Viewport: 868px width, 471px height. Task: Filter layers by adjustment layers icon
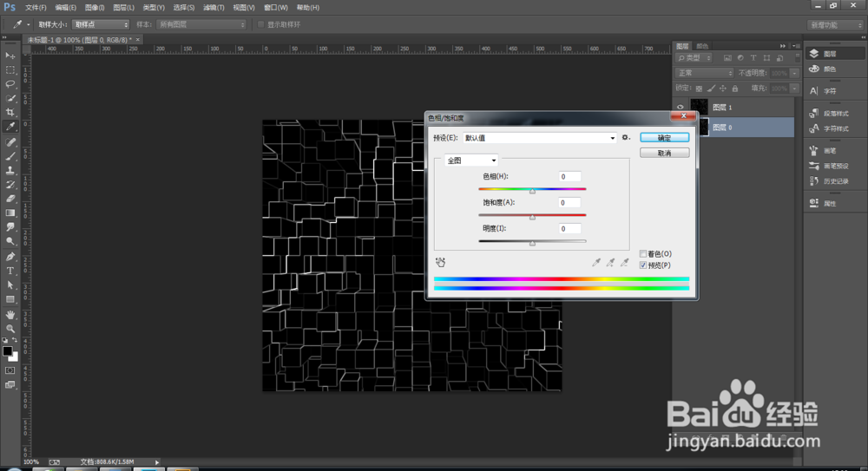(x=740, y=57)
